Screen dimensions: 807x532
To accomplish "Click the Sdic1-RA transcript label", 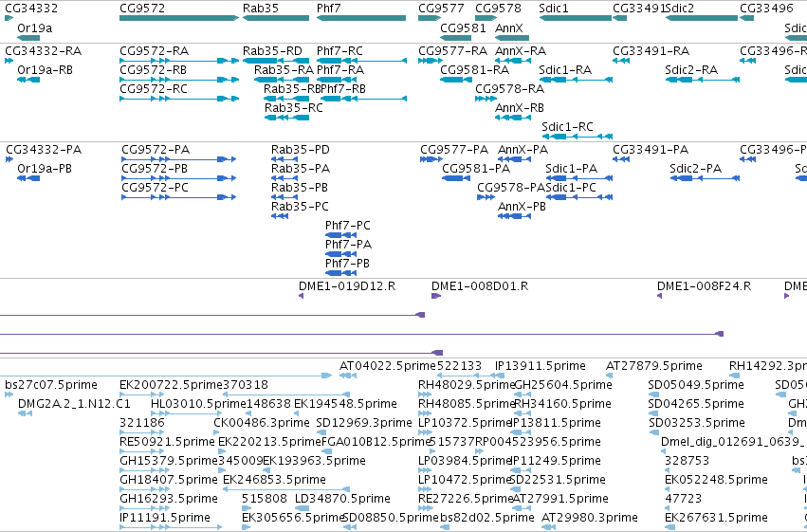I will 565,70.
